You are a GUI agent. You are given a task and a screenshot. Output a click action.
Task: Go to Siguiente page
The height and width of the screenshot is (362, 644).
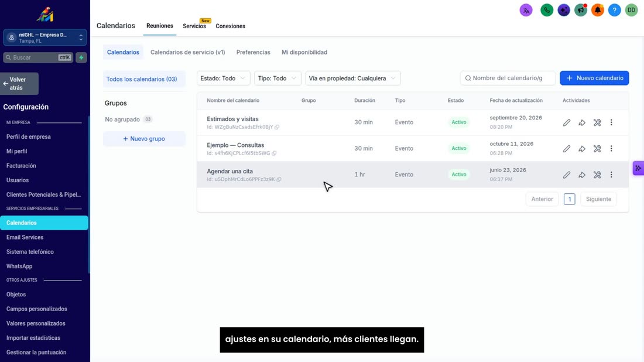[x=598, y=199]
